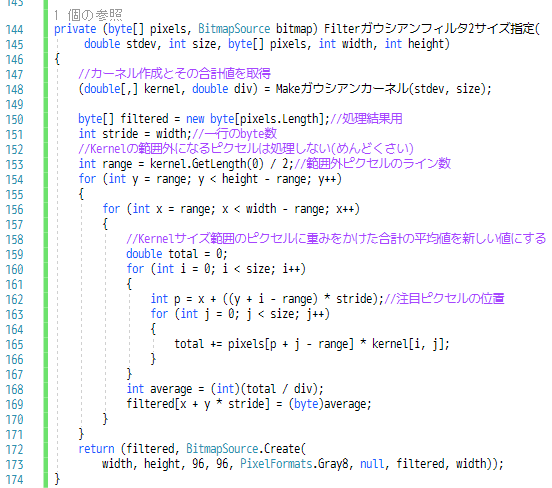Click 'kernel[i, j]' on line 165
This screenshot has height=488, width=552.
point(407,344)
